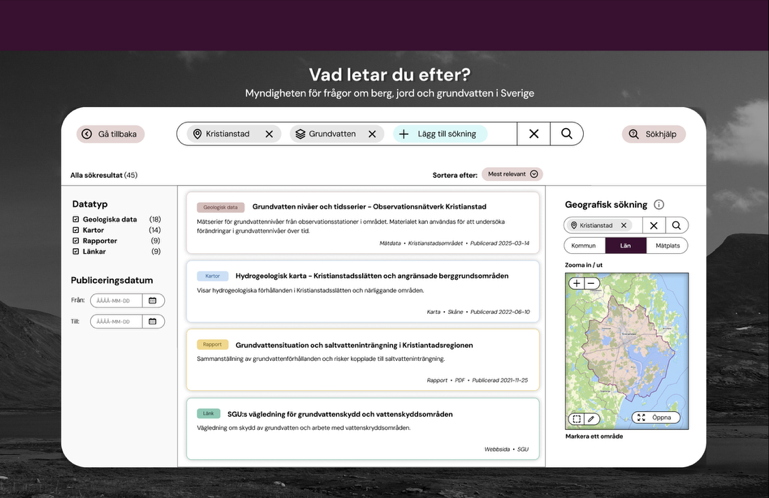The width and height of the screenshot is (769, 498).
Task: Click the Gå tillbaka back button
Action: pyautogui.click(x=110, y=134)
